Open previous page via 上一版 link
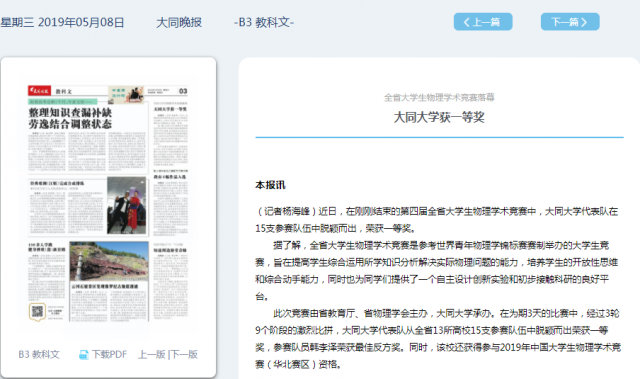This screenshot has width=640, height=379. 151,354
